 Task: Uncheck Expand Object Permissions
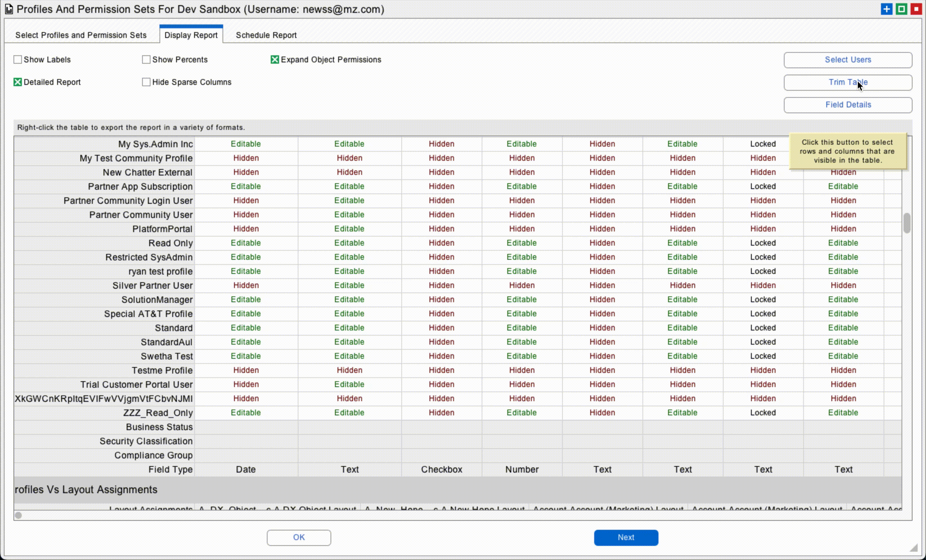pos(275,59)
